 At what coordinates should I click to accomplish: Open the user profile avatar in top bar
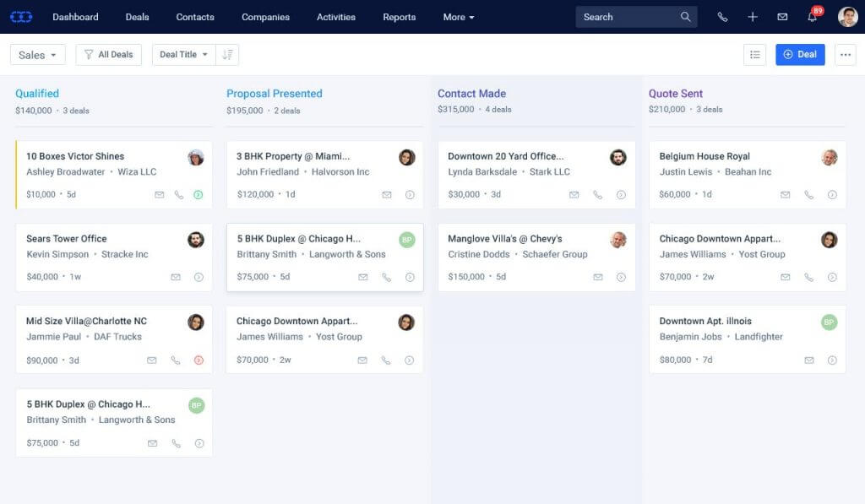point(847,17)
